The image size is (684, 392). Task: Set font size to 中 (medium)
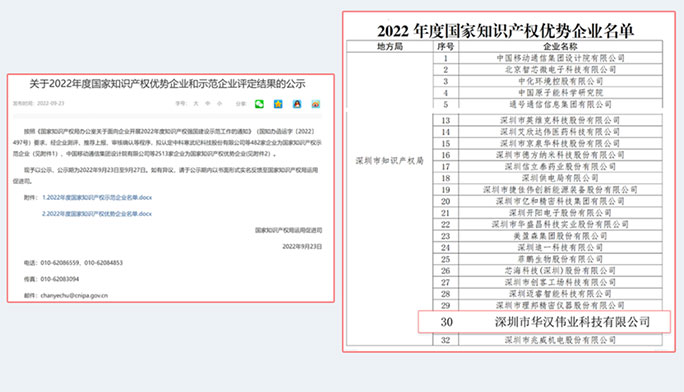(208, 104)
